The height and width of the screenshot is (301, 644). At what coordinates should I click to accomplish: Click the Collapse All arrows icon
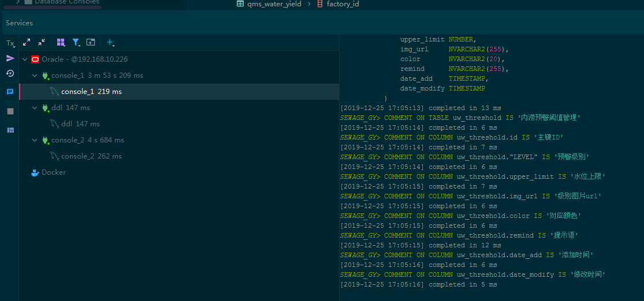pos(42,42)
